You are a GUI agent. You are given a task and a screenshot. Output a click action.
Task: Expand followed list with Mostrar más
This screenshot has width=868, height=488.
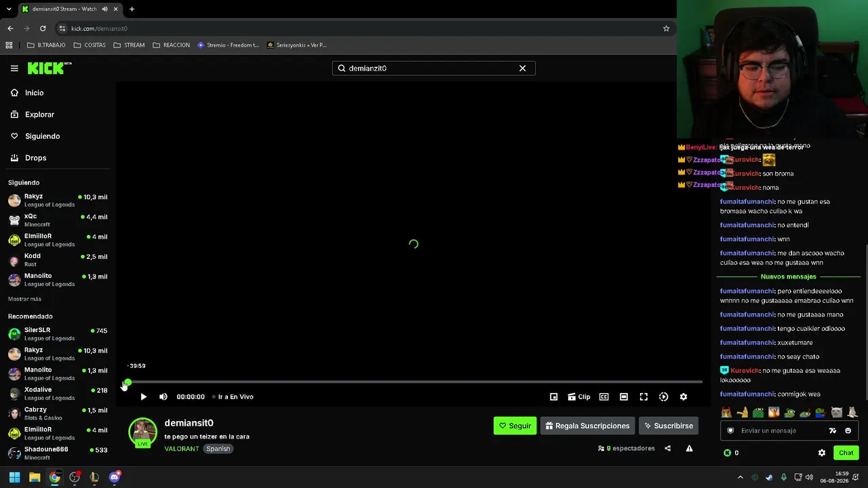point(24,299)
